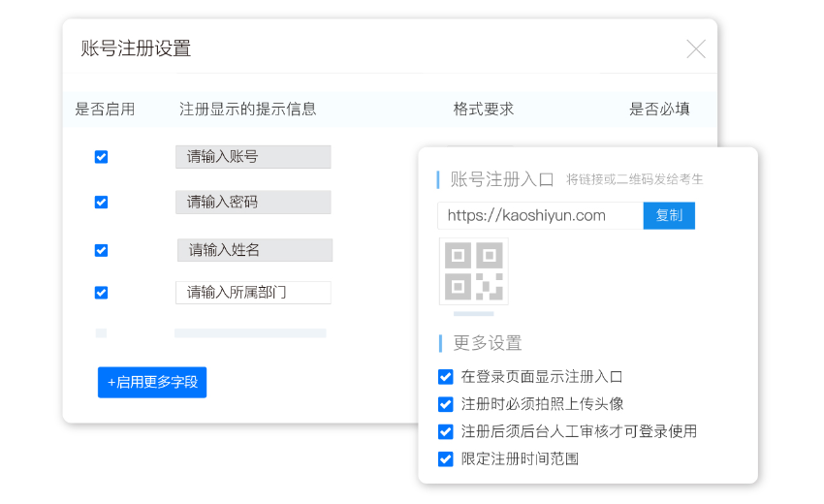Uncheck the enable box for 请输入账号
The image size is (824, 504).
pos(101,157)
